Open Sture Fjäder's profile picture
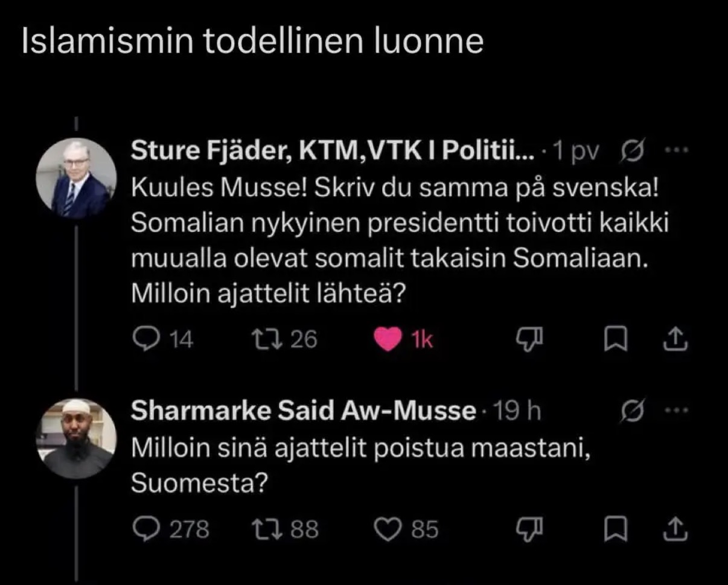Image resolution: width=728 pixels, height=585 pixels. [x=76, y=179]
